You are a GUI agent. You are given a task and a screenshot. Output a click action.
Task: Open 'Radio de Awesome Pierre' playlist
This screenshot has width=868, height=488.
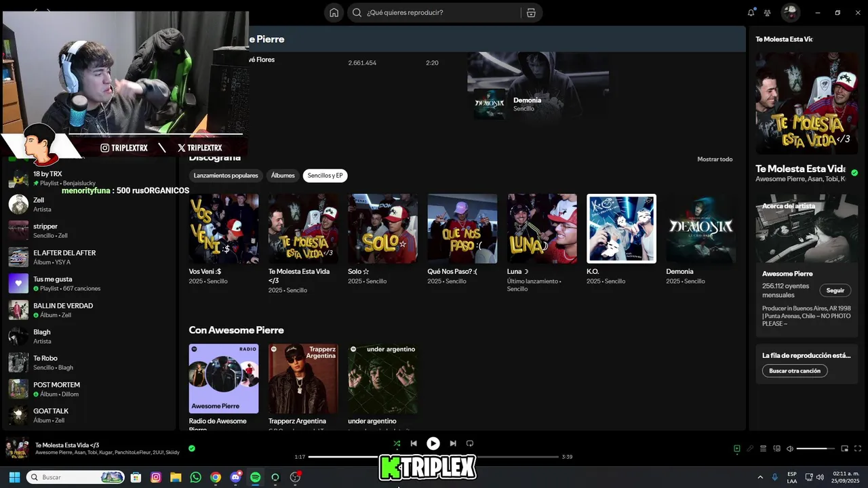point(224,386)
